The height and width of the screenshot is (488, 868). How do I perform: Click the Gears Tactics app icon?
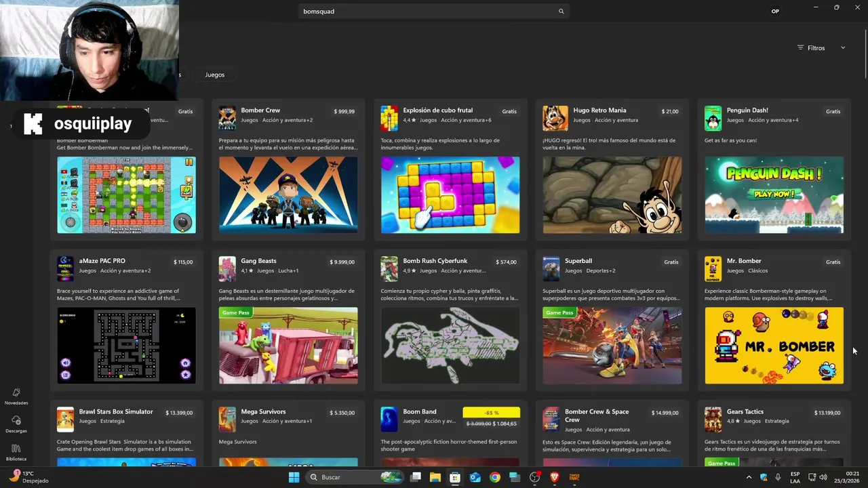713,420
